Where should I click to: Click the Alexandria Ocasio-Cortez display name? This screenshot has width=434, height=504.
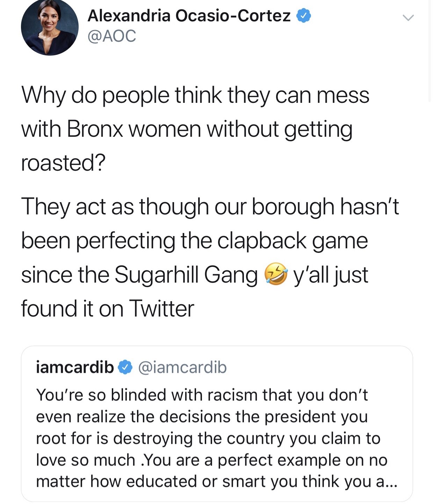[189, 16]
